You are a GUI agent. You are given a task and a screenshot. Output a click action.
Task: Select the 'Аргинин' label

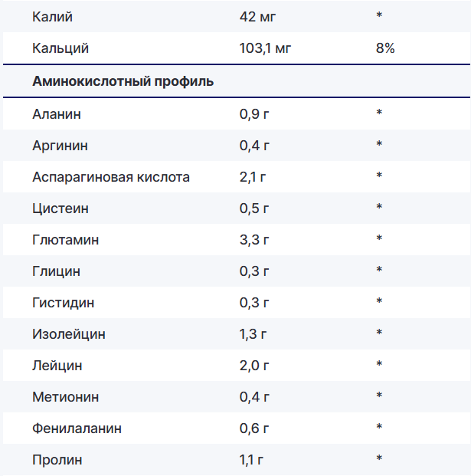coord(60,146)
